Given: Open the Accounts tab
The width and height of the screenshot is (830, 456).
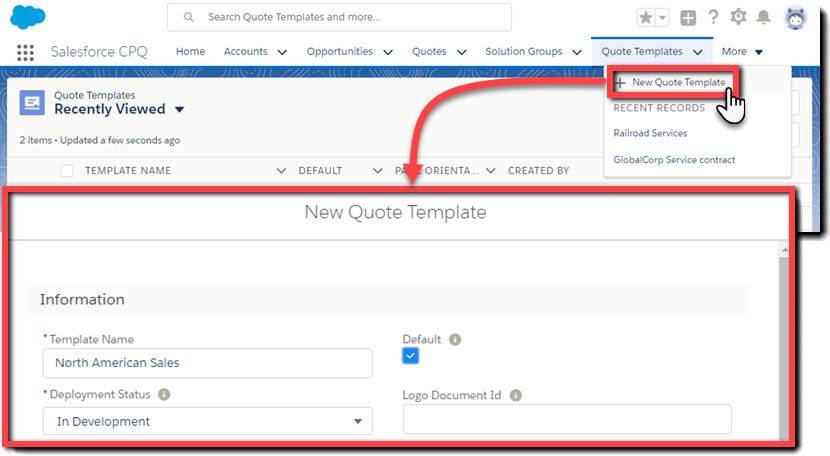Looking at the screenshot, I should point(245,51).
